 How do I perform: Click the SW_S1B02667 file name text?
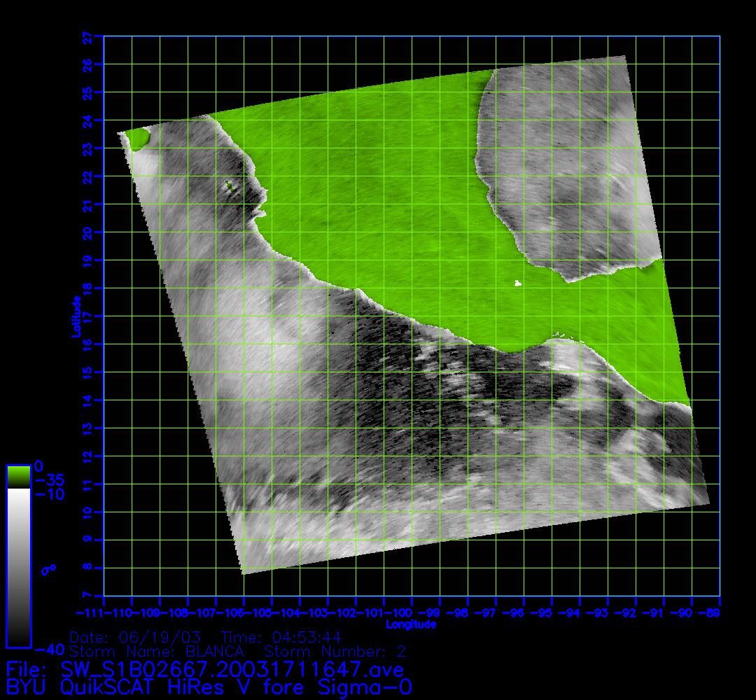tap(204, 669)
